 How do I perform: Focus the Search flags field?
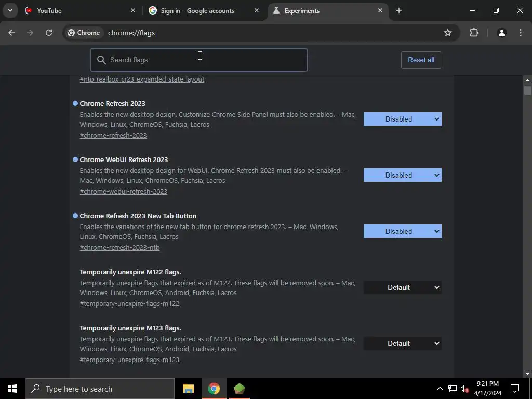click(199, 60)
